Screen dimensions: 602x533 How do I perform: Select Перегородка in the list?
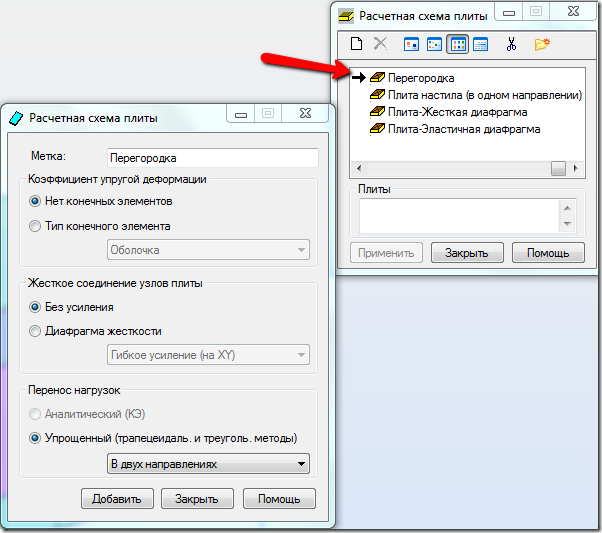click(x=421, y=78)
